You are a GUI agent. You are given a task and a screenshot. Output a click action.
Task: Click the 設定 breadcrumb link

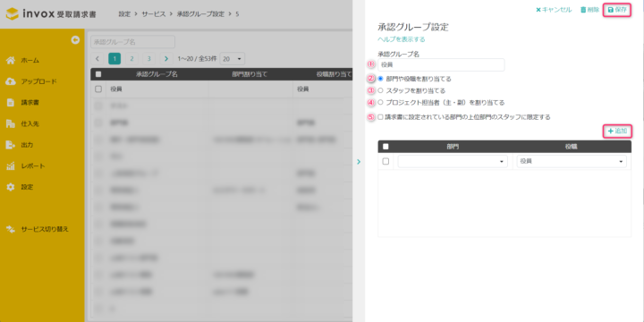coord(124,14)
